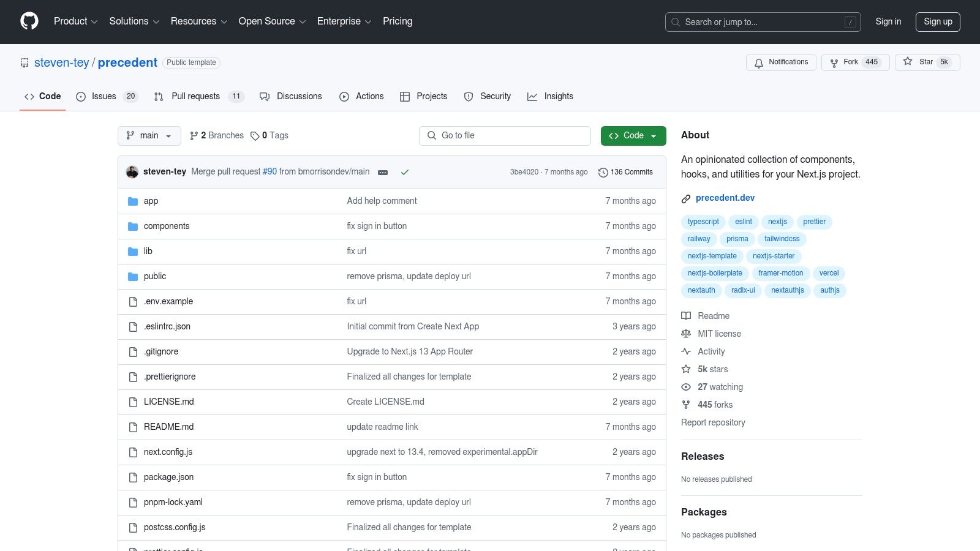Select the framer-motion topic tag
The height and width of the screenshot is (551, 980).
(781, 273)
